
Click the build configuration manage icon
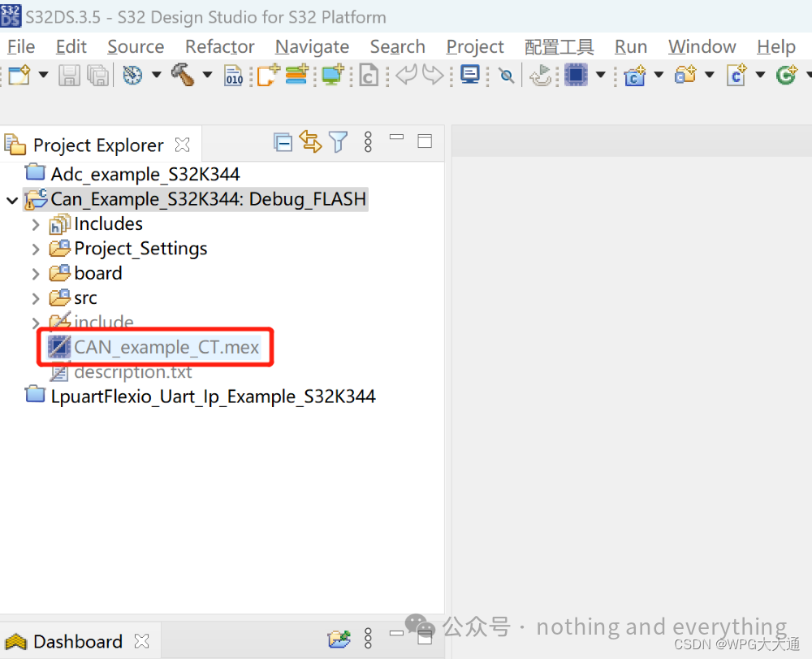[132, 75]
